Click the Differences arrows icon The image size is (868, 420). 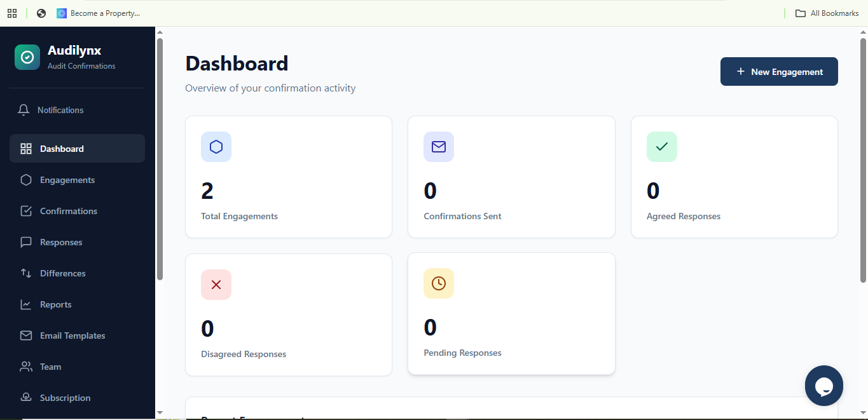26,273
